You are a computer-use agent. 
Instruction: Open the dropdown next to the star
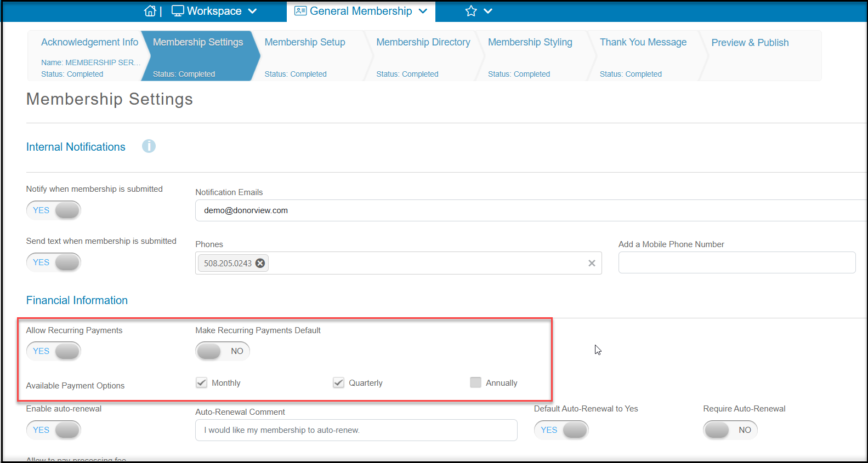(x=488, y=11)
